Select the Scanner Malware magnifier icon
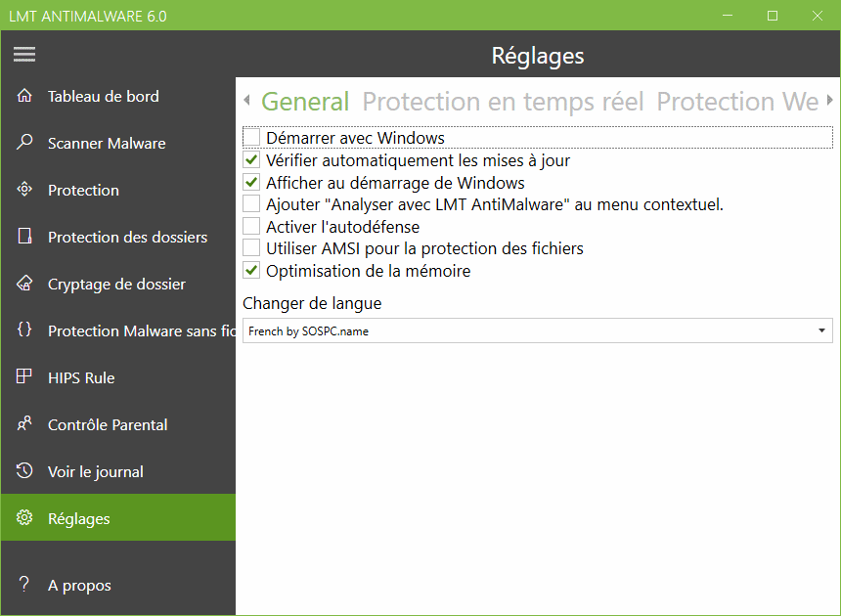The image size is (841, 616). point(24,142)
